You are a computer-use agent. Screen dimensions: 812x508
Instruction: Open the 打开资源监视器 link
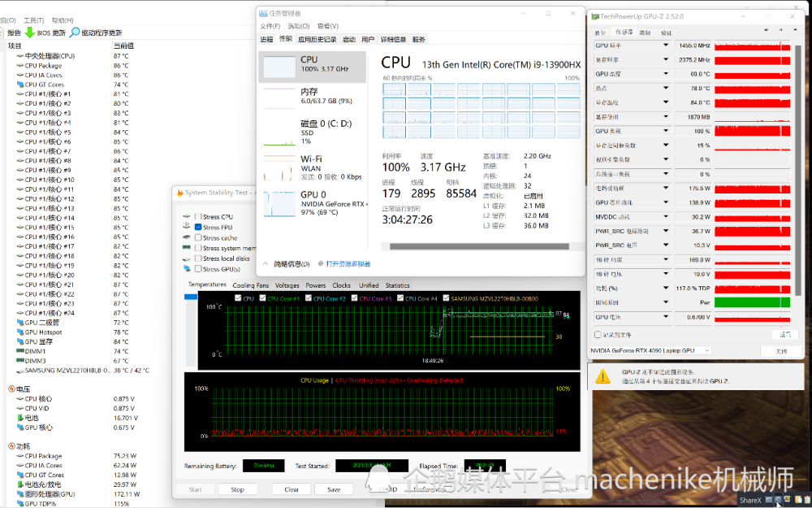348,264
